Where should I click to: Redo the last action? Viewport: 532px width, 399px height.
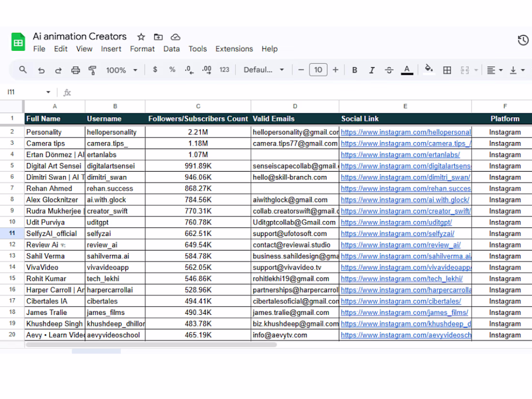[x=59, y=70]
